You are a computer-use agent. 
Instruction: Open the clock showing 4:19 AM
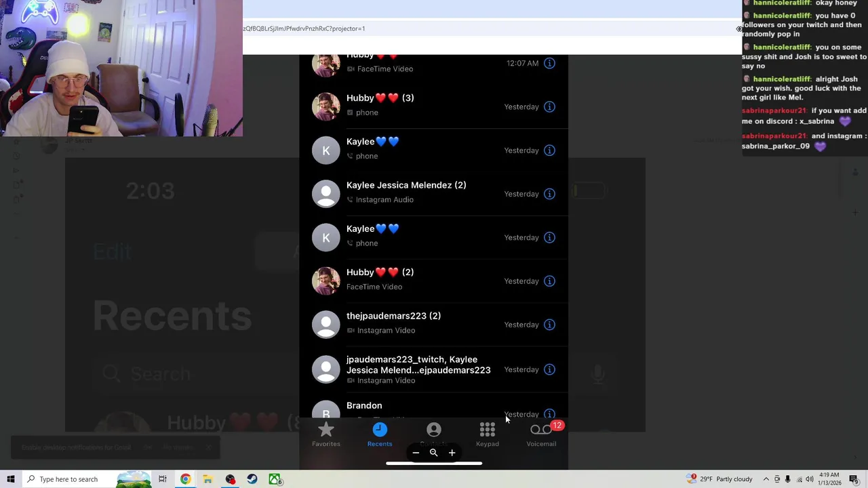[x=829, y=479]
